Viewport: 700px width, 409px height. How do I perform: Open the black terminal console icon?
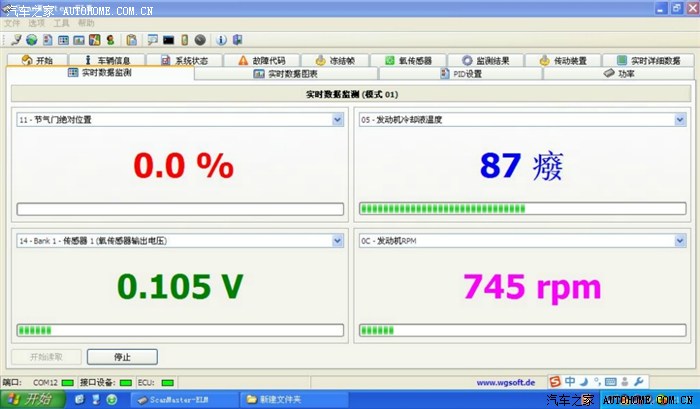tap(168, 40)
